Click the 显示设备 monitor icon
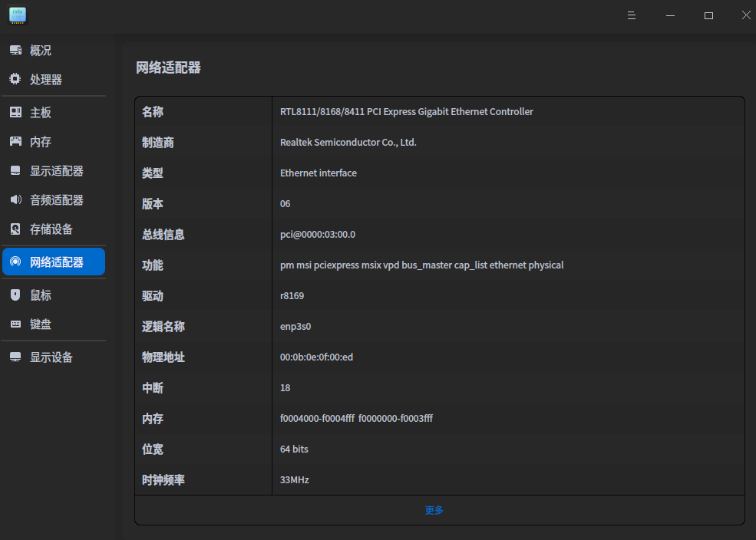Screen dimensions: 756x540 click(x=15, y=357)
